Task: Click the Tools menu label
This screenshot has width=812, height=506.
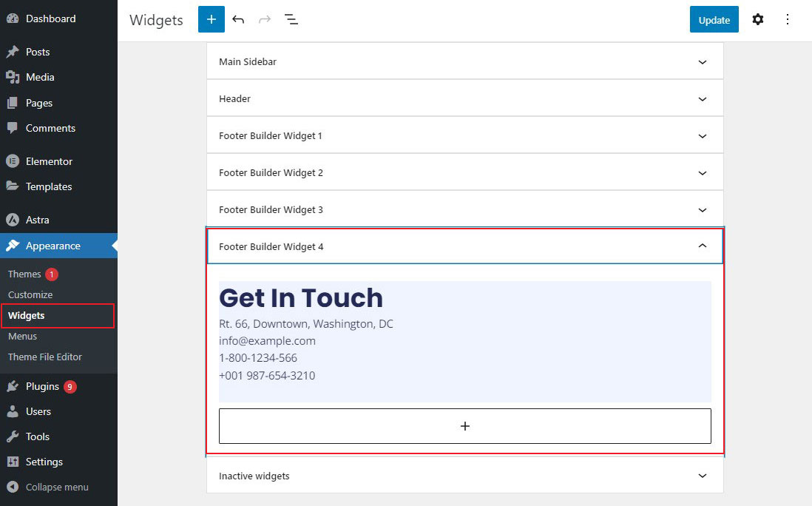Action: click(x=38, y=436)
